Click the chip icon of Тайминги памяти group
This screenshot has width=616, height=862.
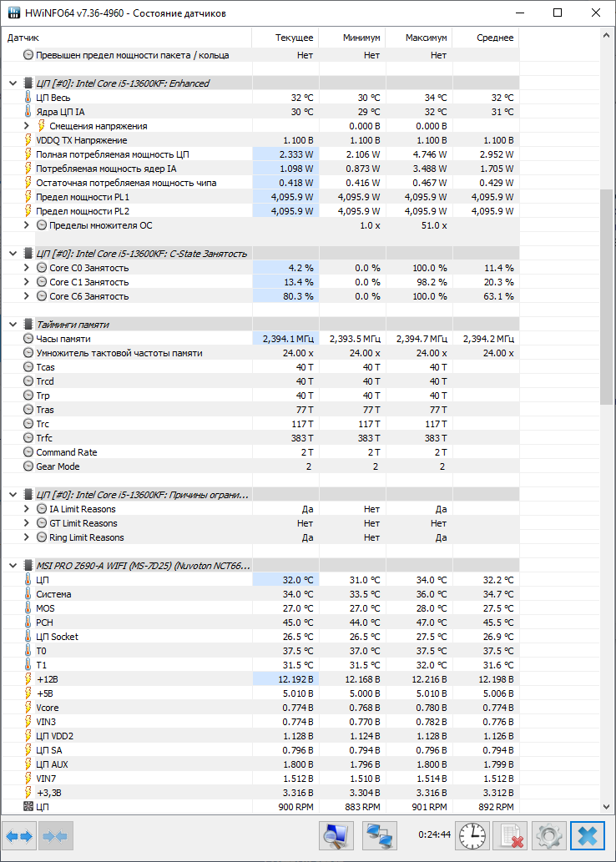[28, 325]
